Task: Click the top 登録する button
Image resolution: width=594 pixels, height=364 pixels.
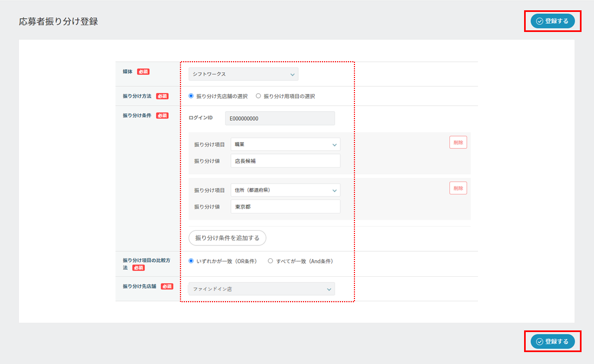Action: click(x=552, y=21)
